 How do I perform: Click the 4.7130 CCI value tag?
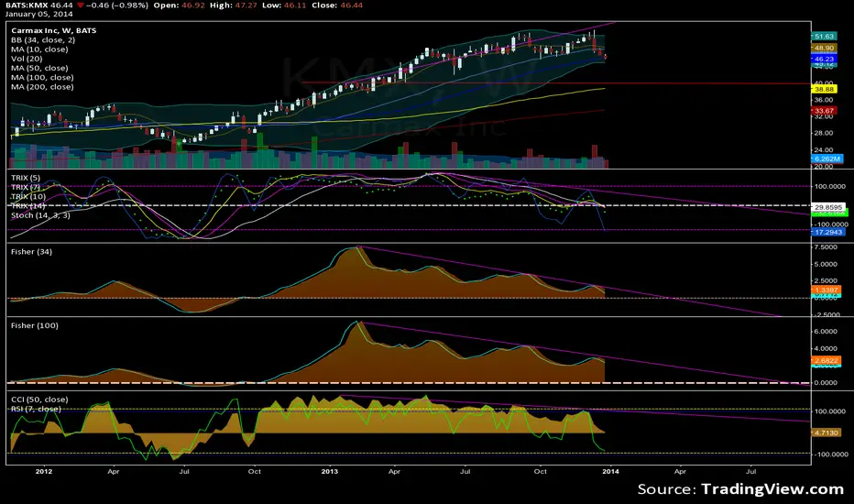tap(827, 433)
